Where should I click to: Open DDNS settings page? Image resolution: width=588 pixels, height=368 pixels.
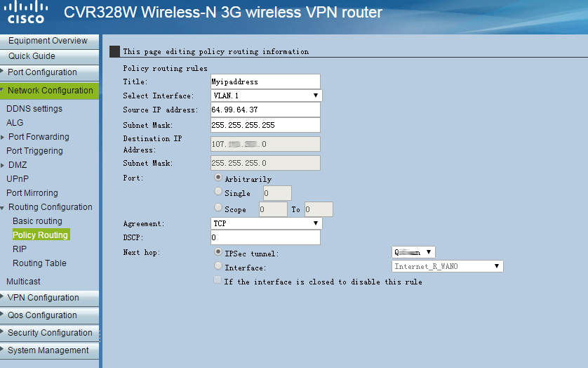coord(34,109)
